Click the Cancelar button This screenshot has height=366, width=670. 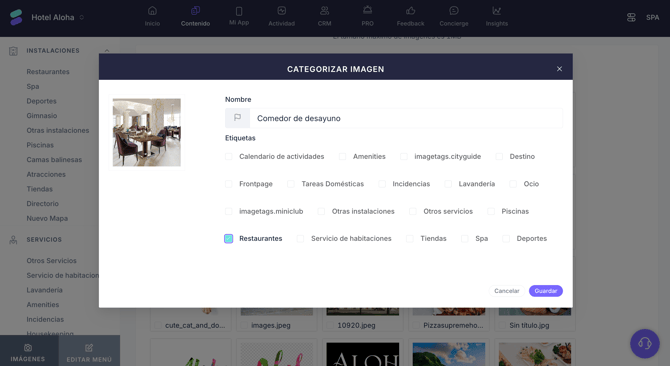(x=507, y=291)
